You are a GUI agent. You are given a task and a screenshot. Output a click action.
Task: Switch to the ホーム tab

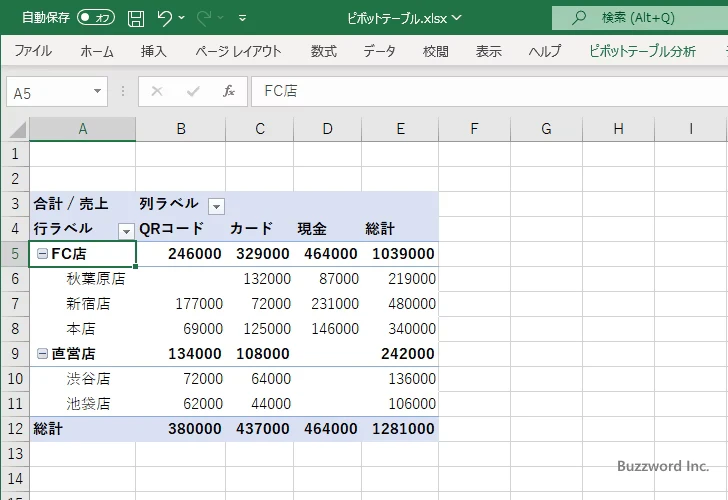[97, 51]
